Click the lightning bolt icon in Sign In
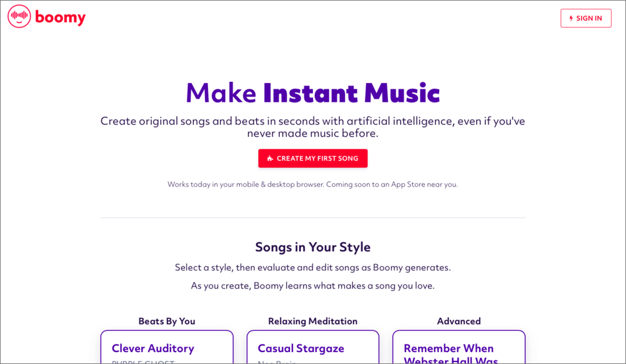 [x=571, y=19]
